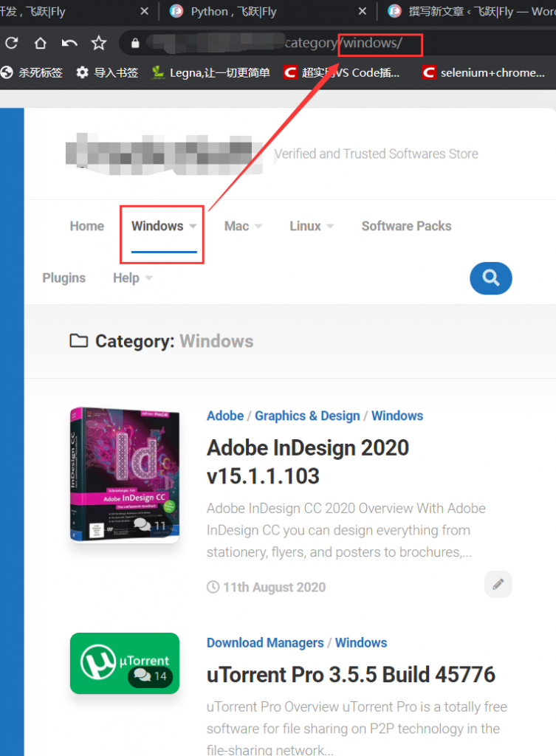Open the Graphics & Design category link
This screenshot has width=556, height=756.
coord(307,416)
